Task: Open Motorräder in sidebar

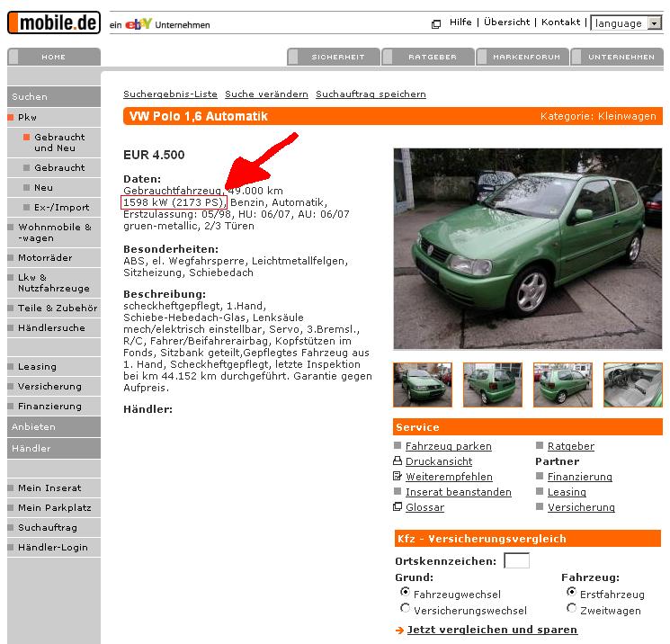Action: [x=54, y=257]
